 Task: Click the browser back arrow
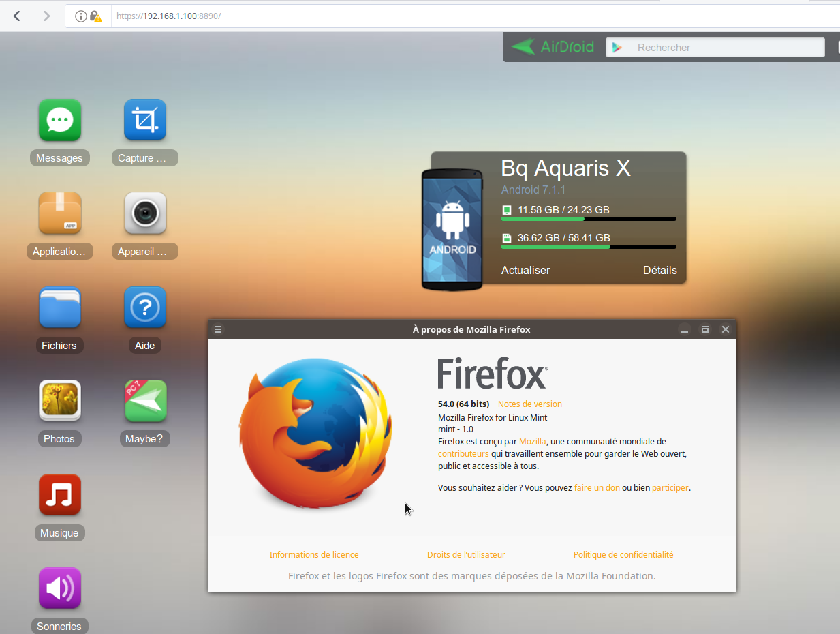[17, 16]
